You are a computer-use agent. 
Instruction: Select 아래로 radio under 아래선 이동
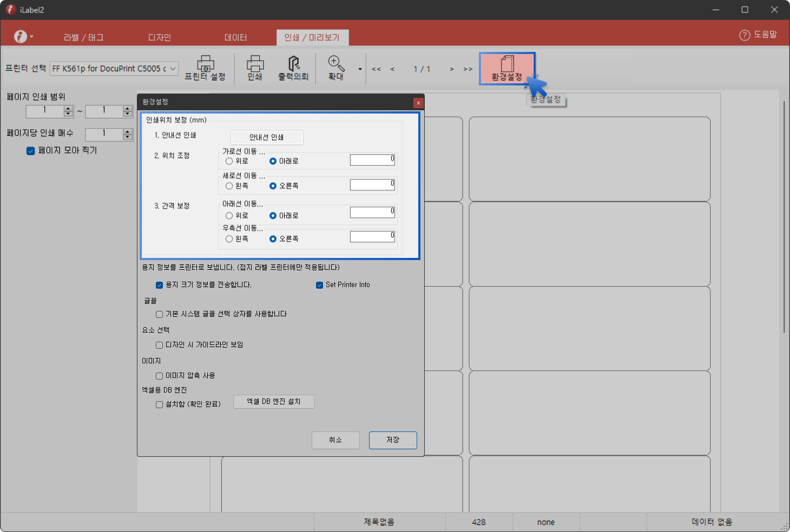point(273,216)
